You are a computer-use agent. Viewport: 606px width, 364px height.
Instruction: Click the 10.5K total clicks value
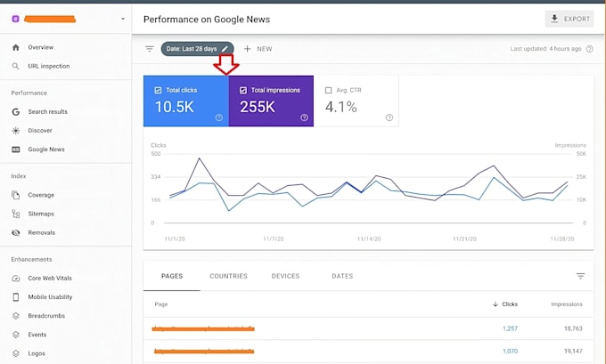[x=175, y=107]
